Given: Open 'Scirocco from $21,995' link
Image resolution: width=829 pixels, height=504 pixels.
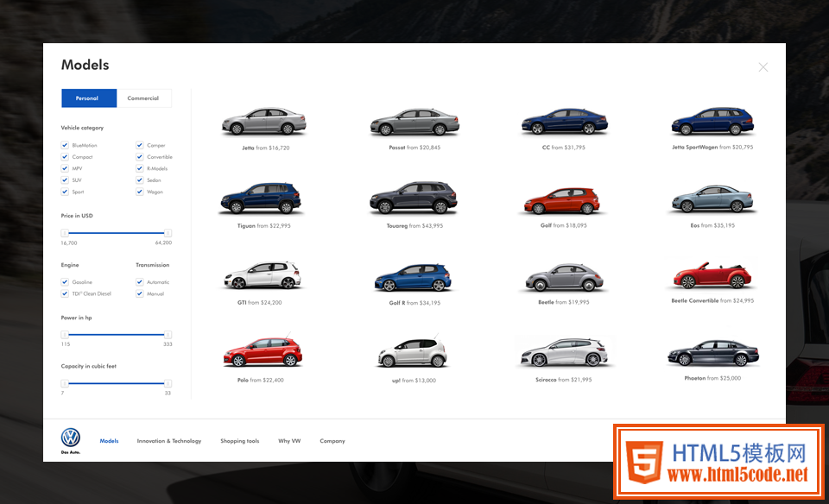Looking at the screenshot, I should pyautogui.click(x=564, y=380).
